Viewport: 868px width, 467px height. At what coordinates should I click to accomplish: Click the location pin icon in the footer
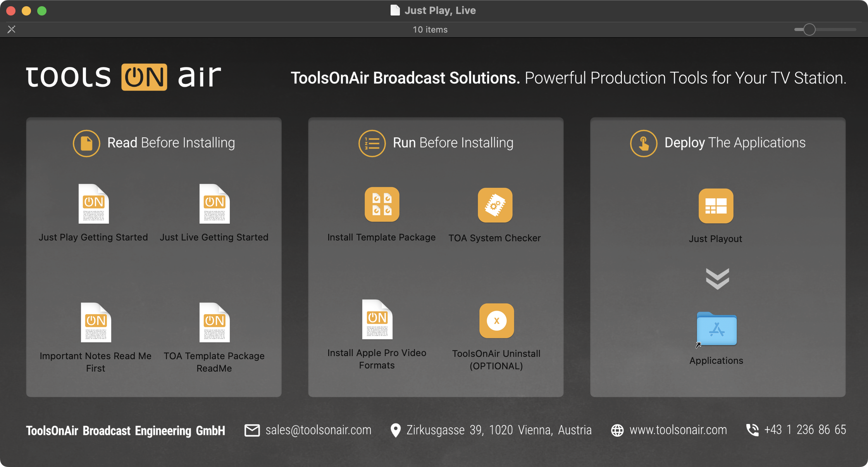coord(396,430)
